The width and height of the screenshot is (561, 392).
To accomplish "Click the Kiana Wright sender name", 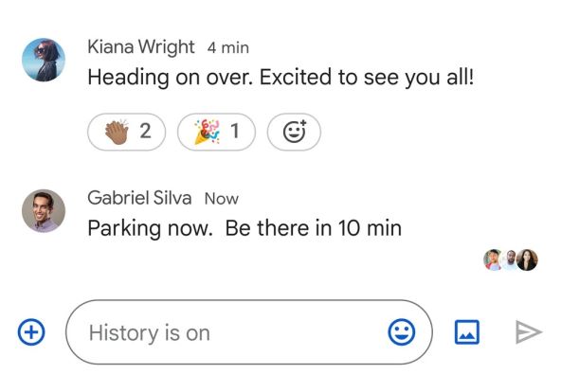I will tap(141, 46).
